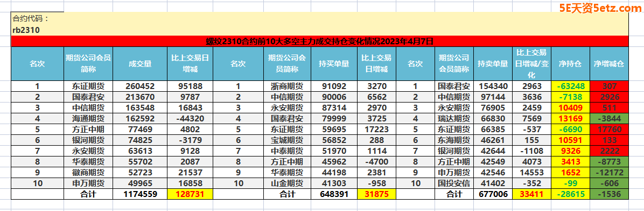
Task: Select net position -6690
Action: pos(570,129)
